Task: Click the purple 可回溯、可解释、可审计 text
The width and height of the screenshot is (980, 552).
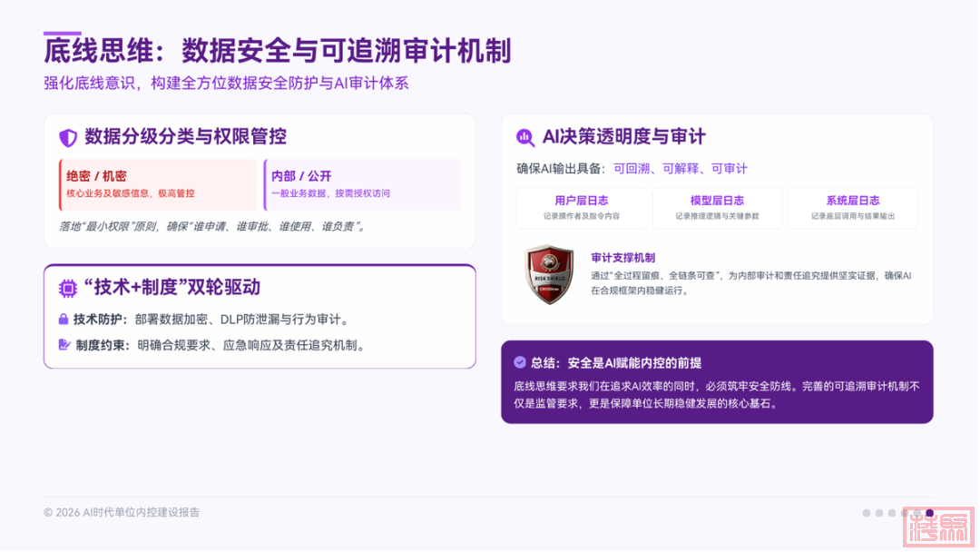Action: [x=680, y=169]
